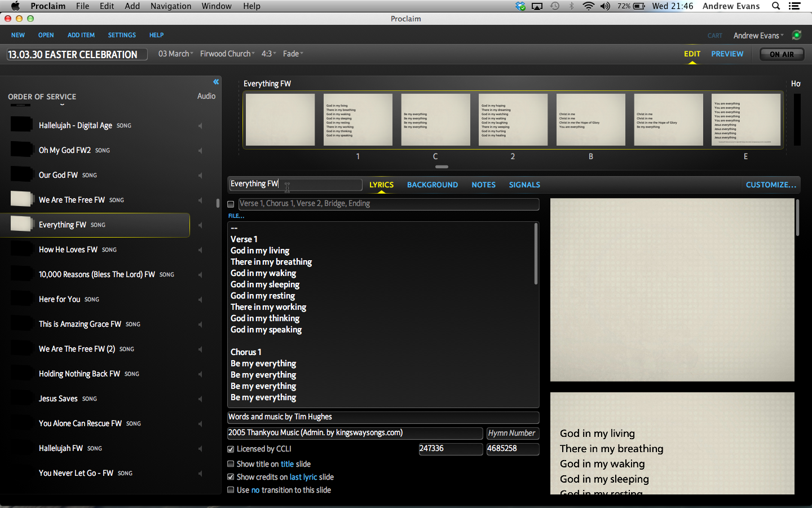Click the slide strip resize handle

coord(442,167)
